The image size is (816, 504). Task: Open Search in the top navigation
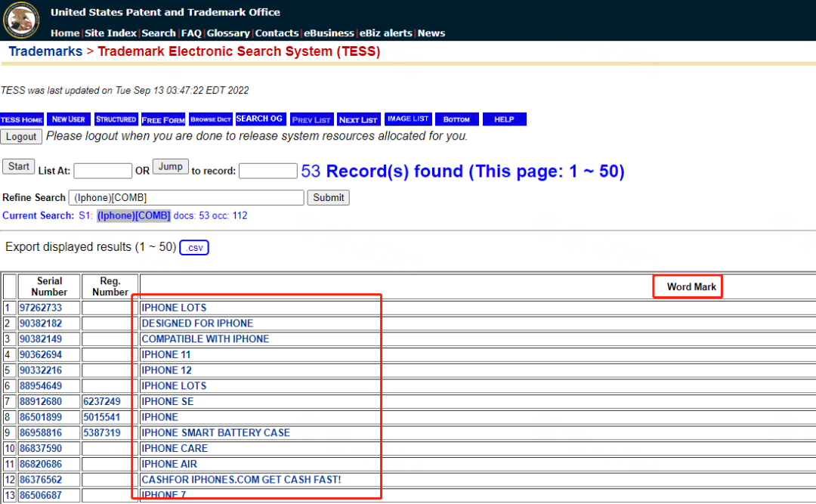(x=159, y=32)
